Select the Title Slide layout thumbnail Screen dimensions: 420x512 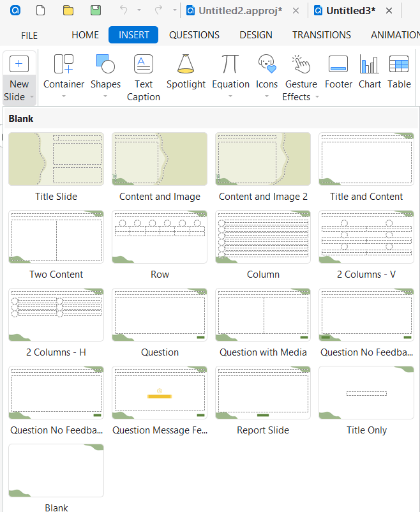(56, 160)
